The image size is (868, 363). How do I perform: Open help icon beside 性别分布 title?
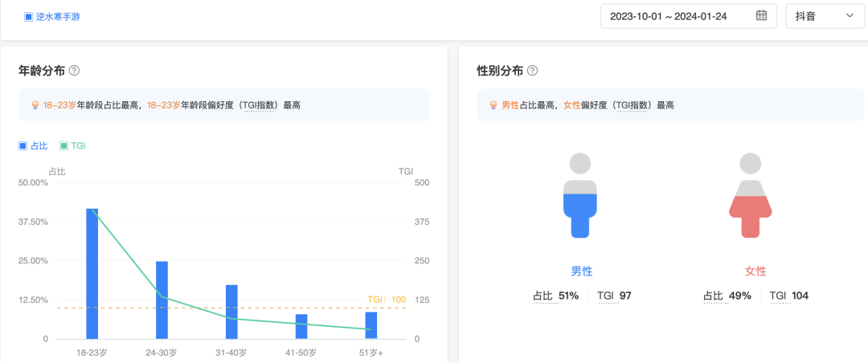[x=532, y=71]
